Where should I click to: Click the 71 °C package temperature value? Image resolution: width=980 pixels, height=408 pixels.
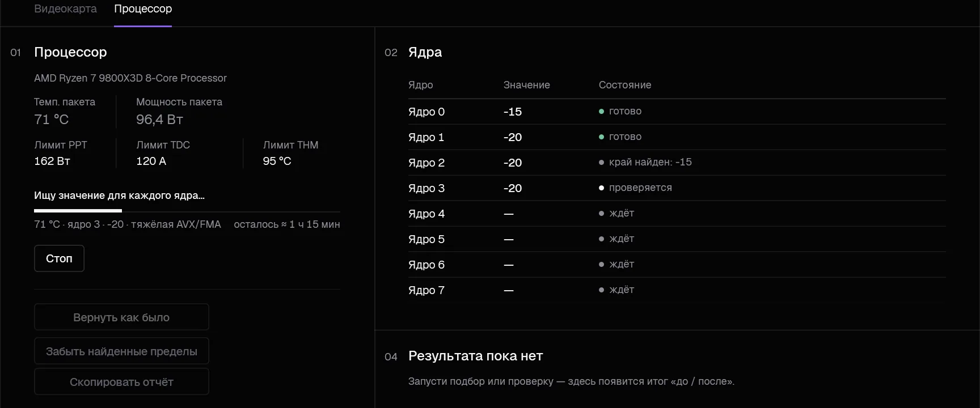51,120
